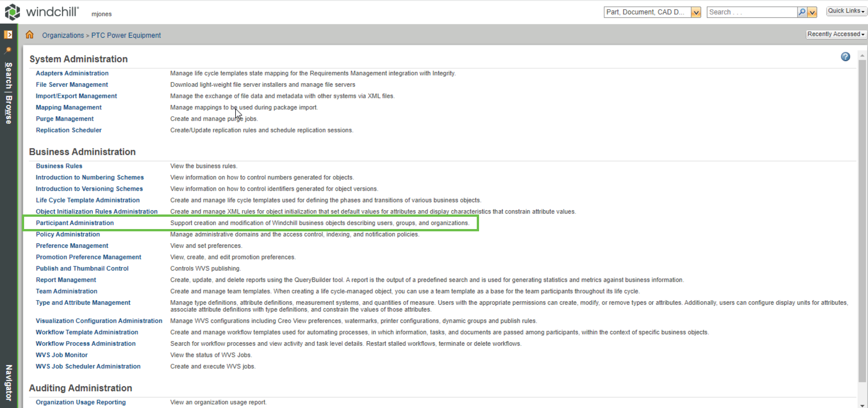Open Mapping Management

pos(69,107)
